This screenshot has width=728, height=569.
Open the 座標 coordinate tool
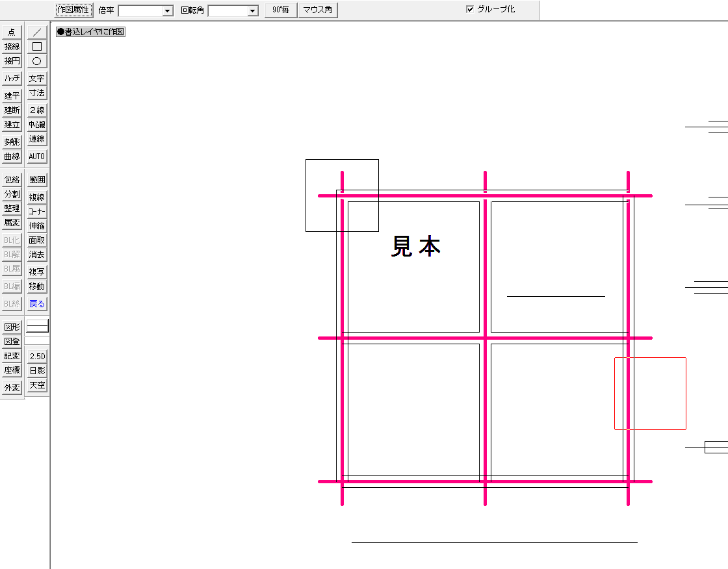point(12,370)
